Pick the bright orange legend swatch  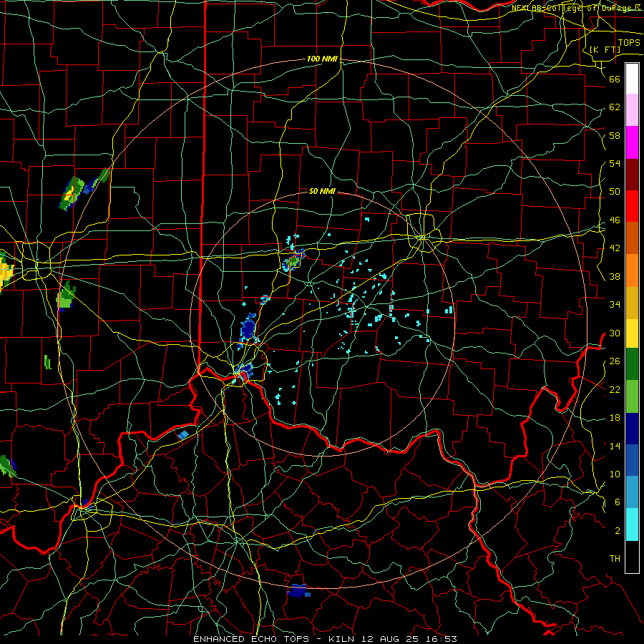(x=632, y=270)
